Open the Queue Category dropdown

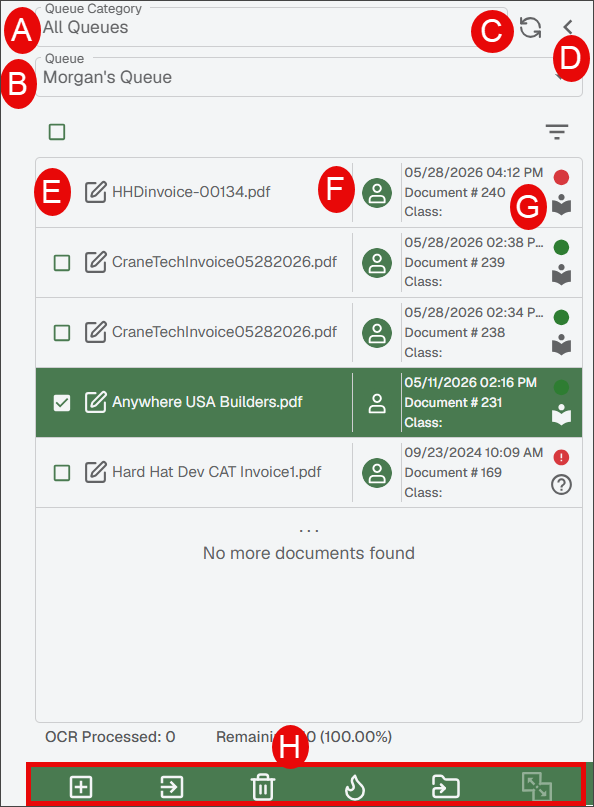click(x=271, y=27)
